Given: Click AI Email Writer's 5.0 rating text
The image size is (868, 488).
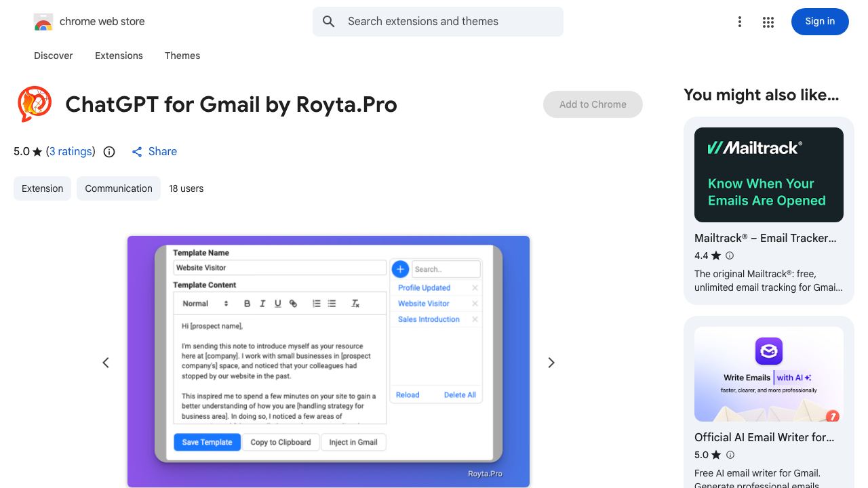Looking at the screenshot, I should (701, 455).
